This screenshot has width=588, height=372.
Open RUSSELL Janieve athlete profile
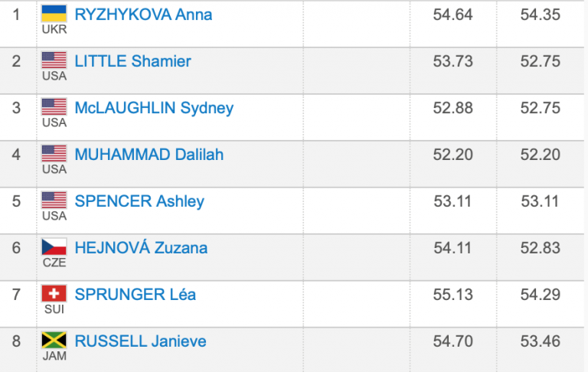(x=140, y=341)
